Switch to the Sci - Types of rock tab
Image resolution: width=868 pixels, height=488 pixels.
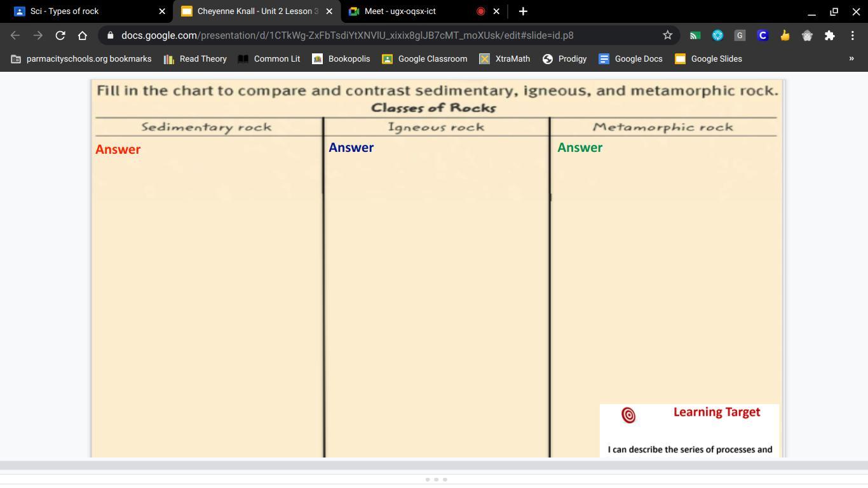click(x=64, y=11)
